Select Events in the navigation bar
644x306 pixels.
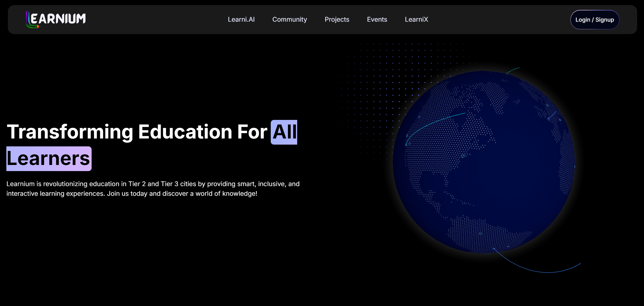377,19
